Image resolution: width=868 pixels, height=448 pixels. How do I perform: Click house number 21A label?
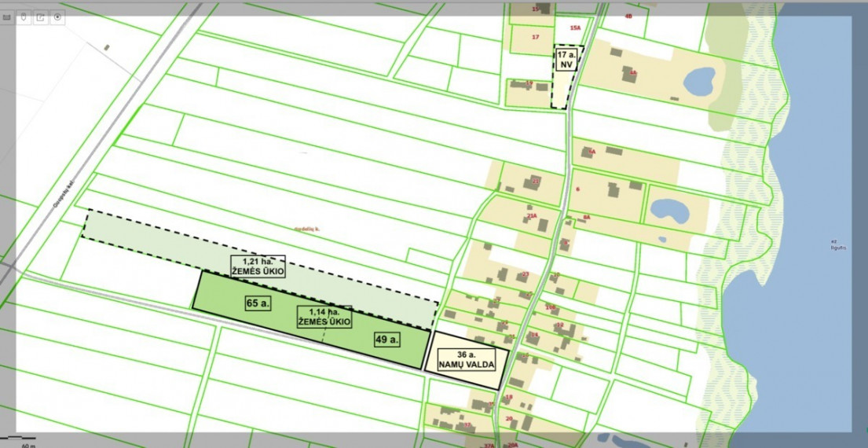532,215
